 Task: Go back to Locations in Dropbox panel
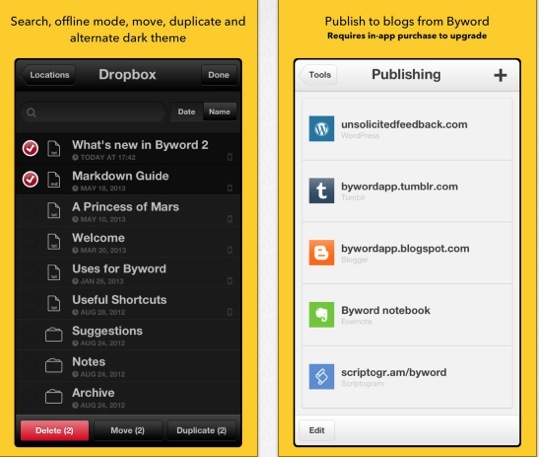[48, 75]
